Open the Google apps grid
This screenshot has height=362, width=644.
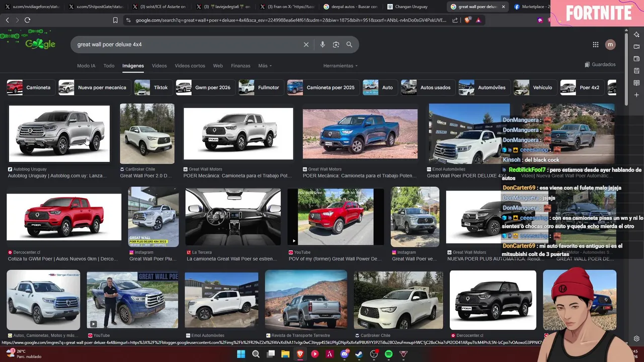pyautogui.click(x=596, y=44)
